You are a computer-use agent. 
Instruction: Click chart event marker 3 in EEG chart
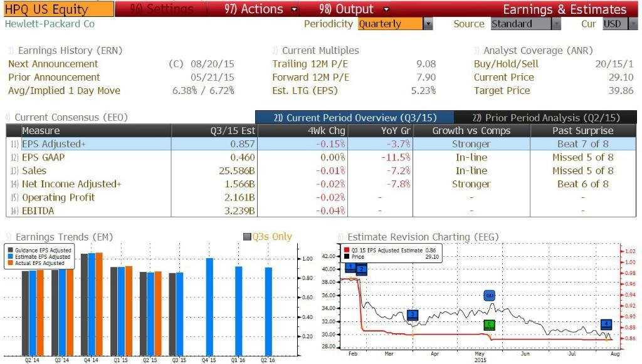(x=413, y=315)
